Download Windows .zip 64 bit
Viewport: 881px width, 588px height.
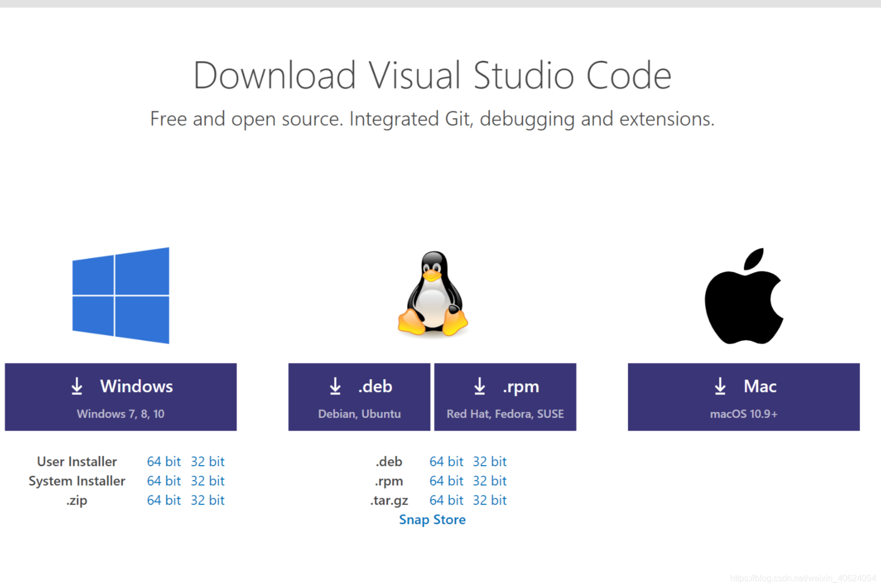164,500
